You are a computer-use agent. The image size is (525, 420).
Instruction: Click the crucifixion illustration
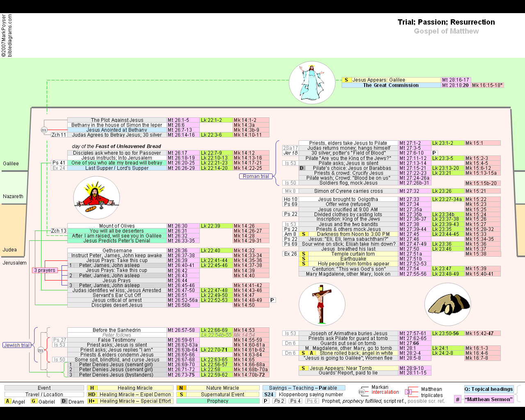tap(322, 305)
